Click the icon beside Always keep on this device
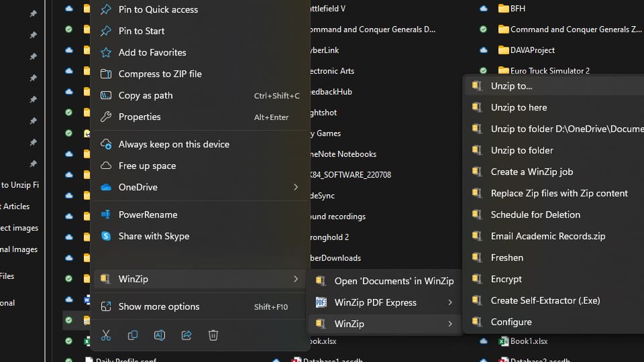This screenshot has height=362, width=644. point(106,144)
